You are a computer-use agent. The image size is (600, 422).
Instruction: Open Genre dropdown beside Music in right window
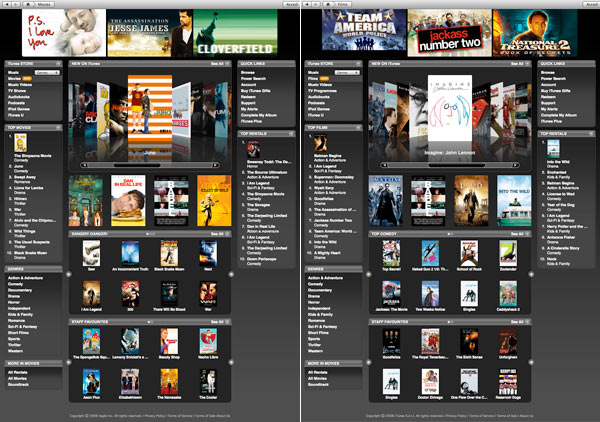(x=347, y=72)
